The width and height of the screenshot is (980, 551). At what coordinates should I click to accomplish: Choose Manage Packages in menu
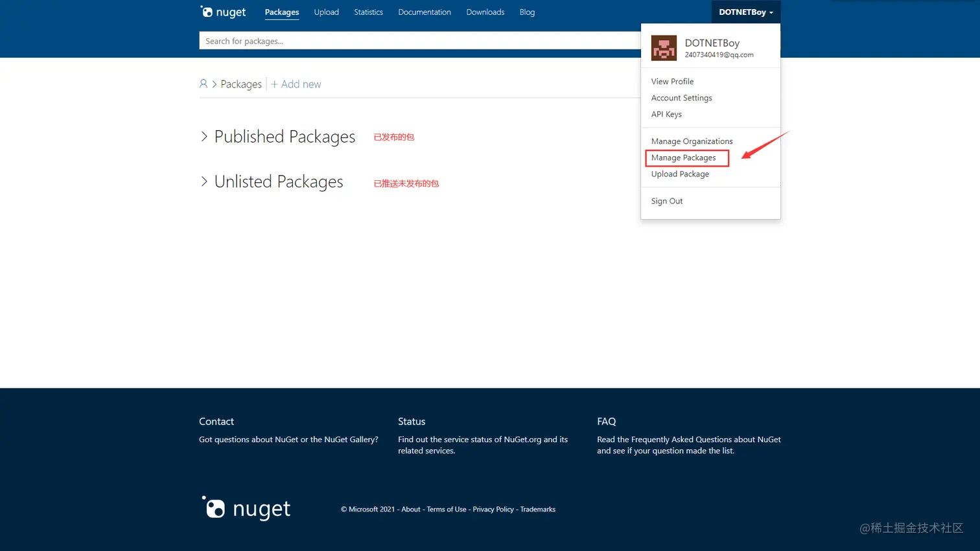tap(683, 158)
